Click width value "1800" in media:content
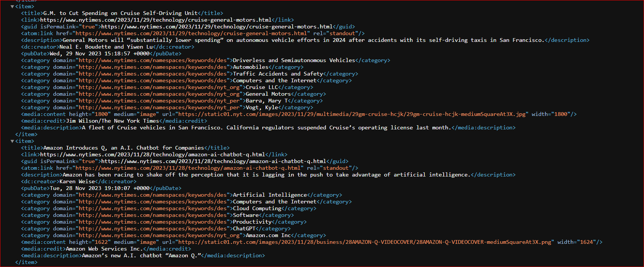This screenshot has width=644, height=267. (x=560, y=114)
